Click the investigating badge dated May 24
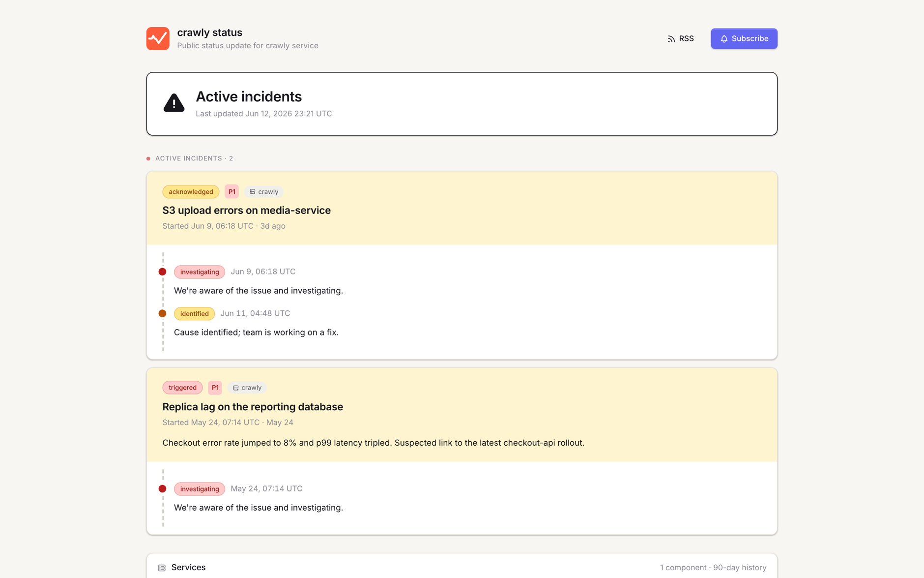924x578 pixels. [200, 489]
